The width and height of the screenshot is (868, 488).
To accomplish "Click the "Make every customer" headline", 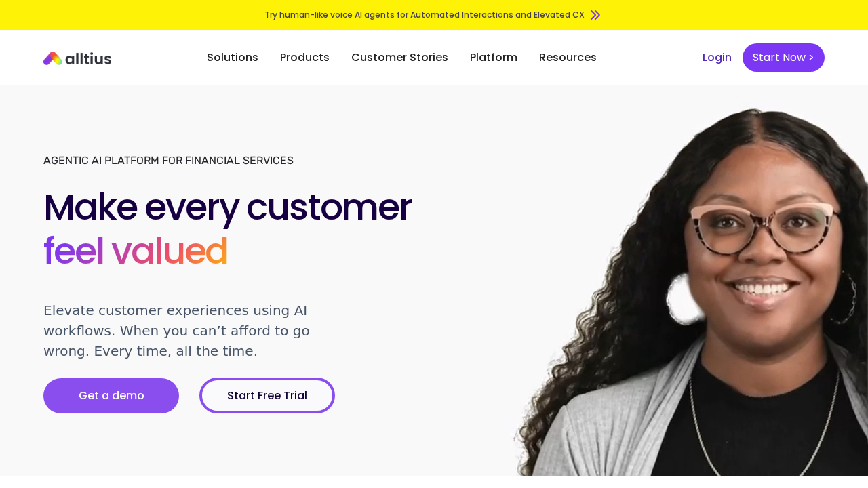I will click(x=227, y=207).
